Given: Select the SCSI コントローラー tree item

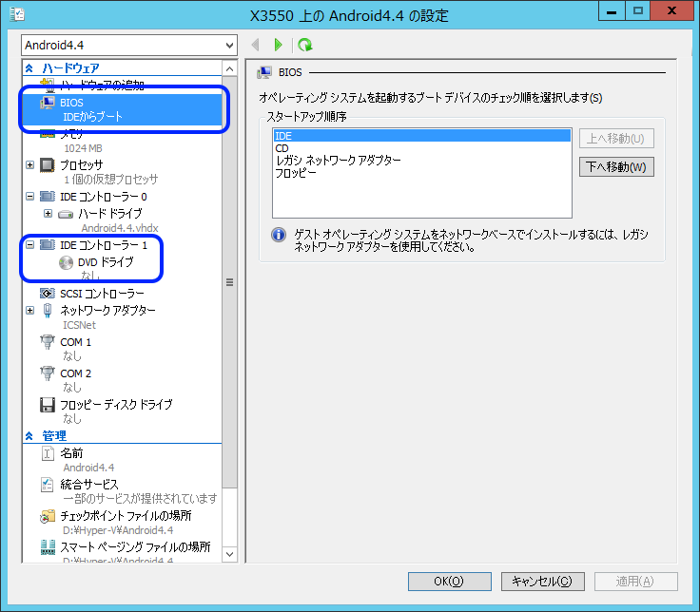Looking at the screenshot, I should (x=102, y=294).
